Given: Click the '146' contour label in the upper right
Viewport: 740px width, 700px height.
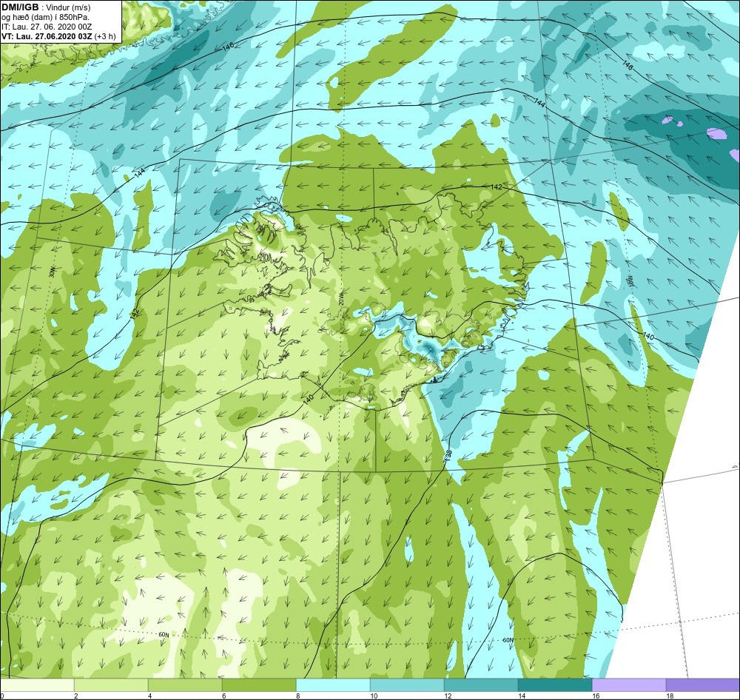Looking at the screenshot, I should pyautogui.click(x=628, y=65).
